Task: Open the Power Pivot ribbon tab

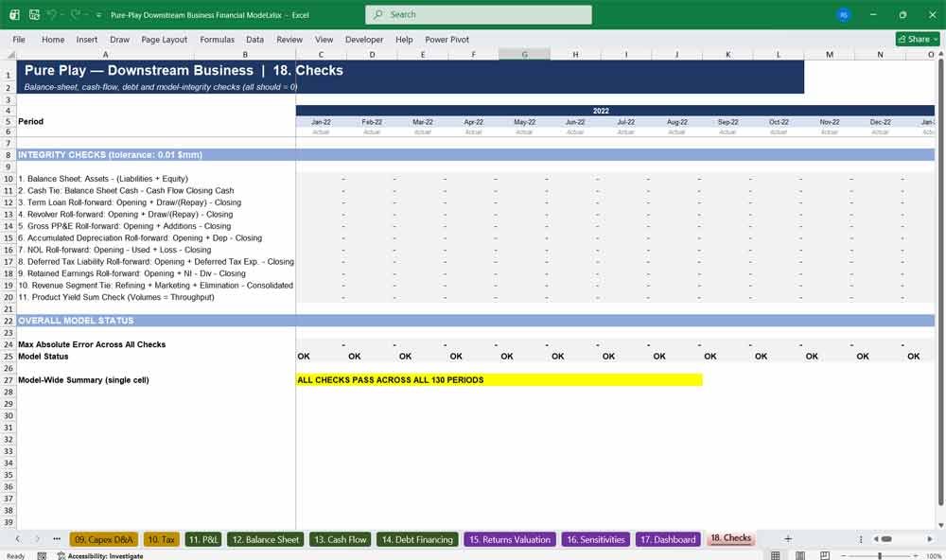Action: click(447, 39)
